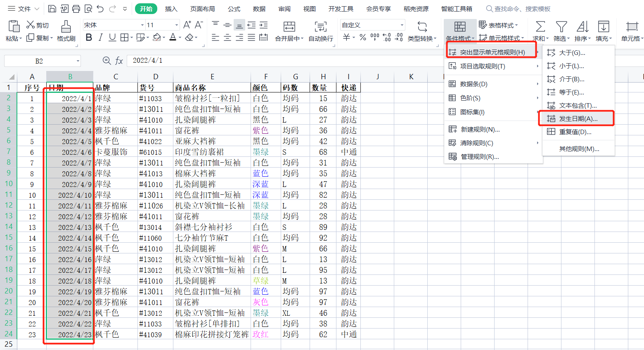
Task: Click the 求和 sum sigma icon
Action: pos(540,27)
